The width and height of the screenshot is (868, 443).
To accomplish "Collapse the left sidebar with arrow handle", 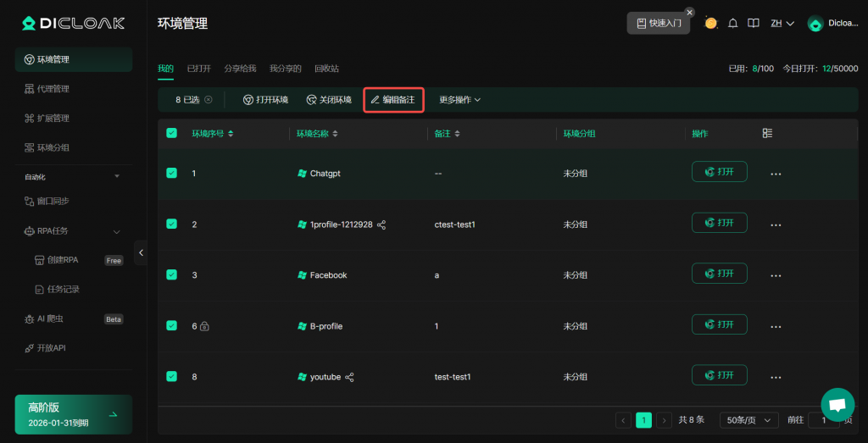I will (141, 252).
